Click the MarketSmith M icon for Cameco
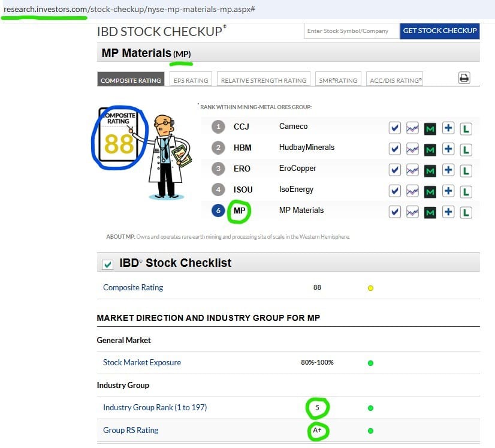The image size is (495, 448). pyautogui.click(x=430, y=128)
